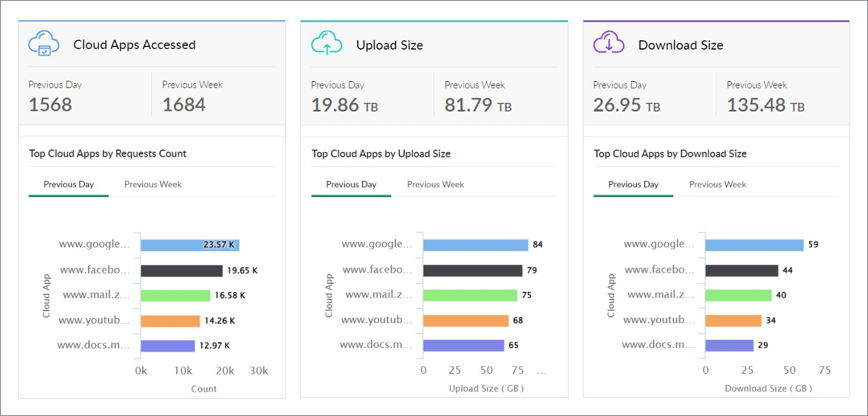Click the green 75 GB mail upload bar
The width and height of the screenshot is (868, 416).
(471, 294)
